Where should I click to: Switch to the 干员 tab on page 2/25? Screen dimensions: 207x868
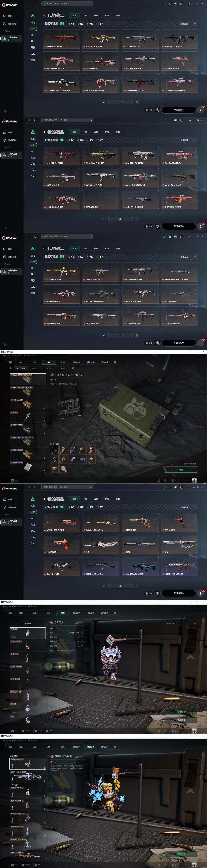tap(85, 15)
